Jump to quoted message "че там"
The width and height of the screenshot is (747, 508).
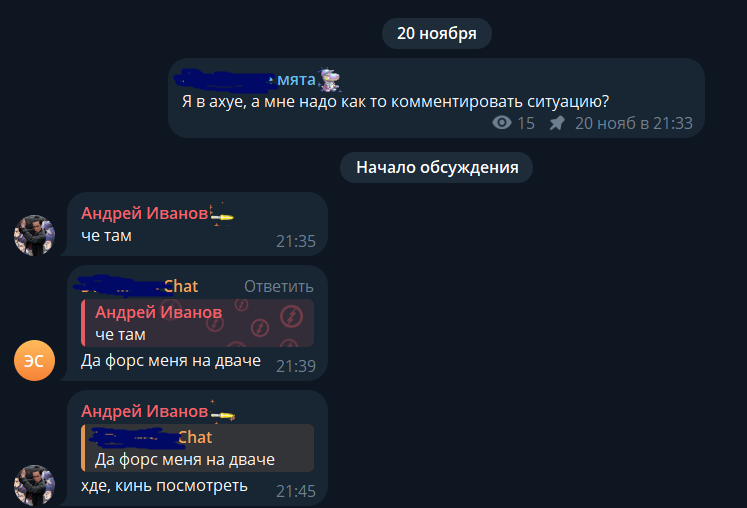(197, 323)
